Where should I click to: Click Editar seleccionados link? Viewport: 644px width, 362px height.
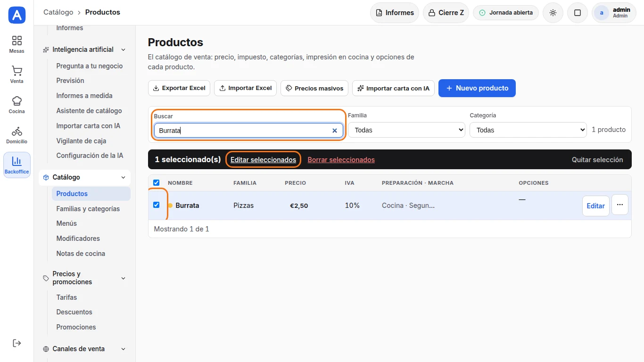(263, 160)
